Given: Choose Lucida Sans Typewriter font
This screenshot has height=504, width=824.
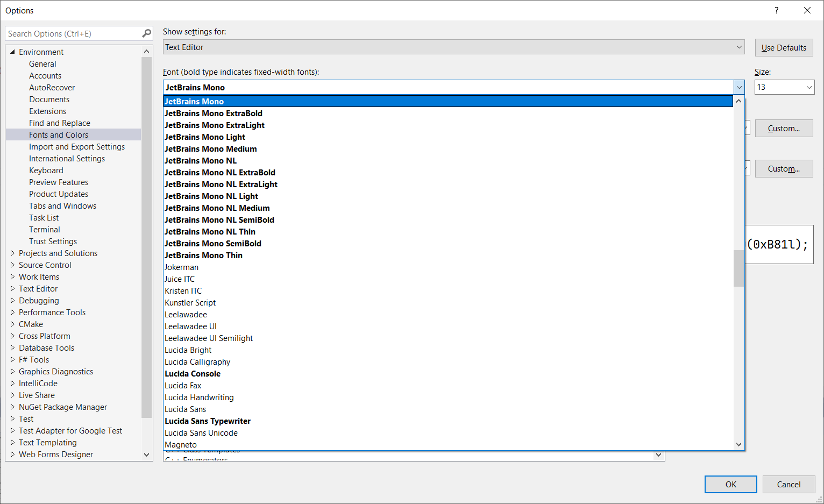Looking at the screenshot, I should (x=448, y=421).
